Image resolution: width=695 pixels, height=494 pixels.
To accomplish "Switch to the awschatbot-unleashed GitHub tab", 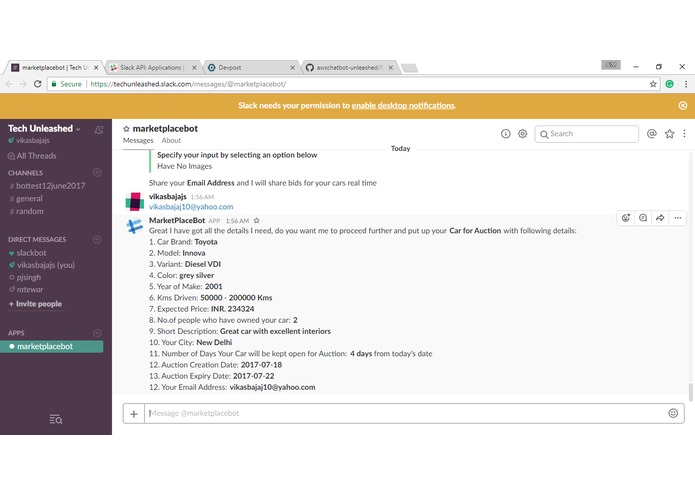I will click(x=348, y=68).
